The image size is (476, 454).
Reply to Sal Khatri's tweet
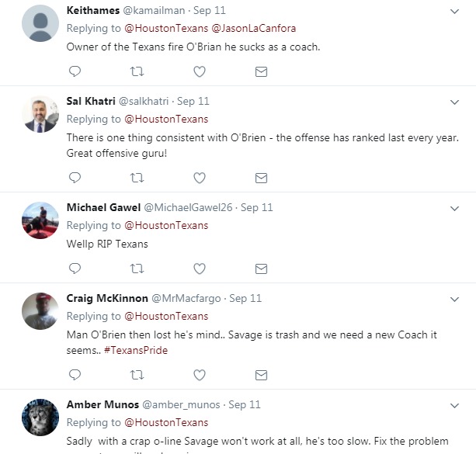click(x=75, y=178)
